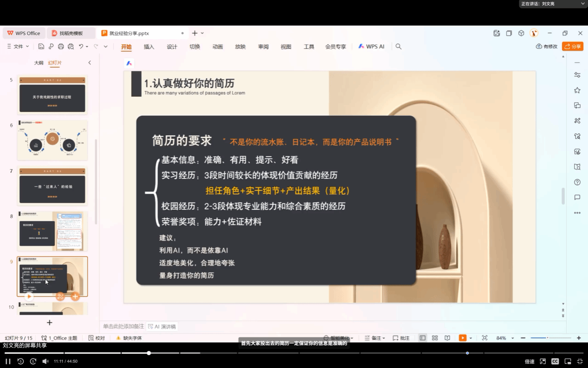Open the star favorites icon in right sidebar
Image resolution: width=588 pixels, height=368 pixels.
click(577, 90)
